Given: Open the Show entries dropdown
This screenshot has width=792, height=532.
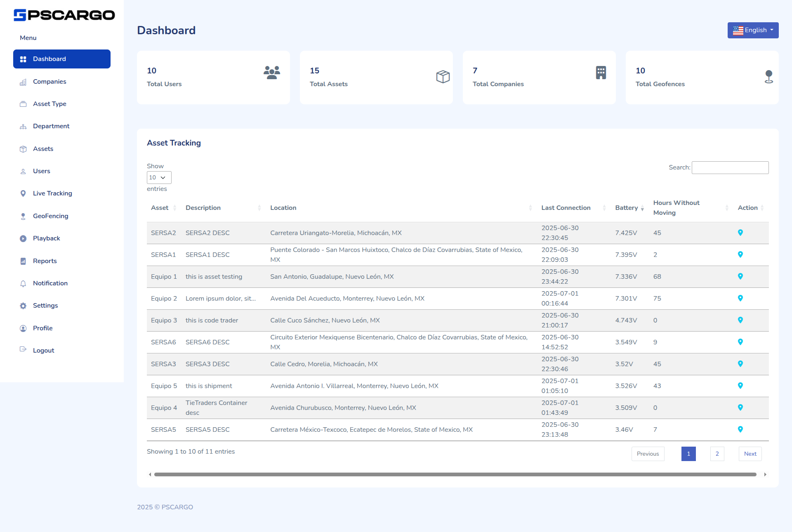Looking at the screenshot, I should click(158, 177).
